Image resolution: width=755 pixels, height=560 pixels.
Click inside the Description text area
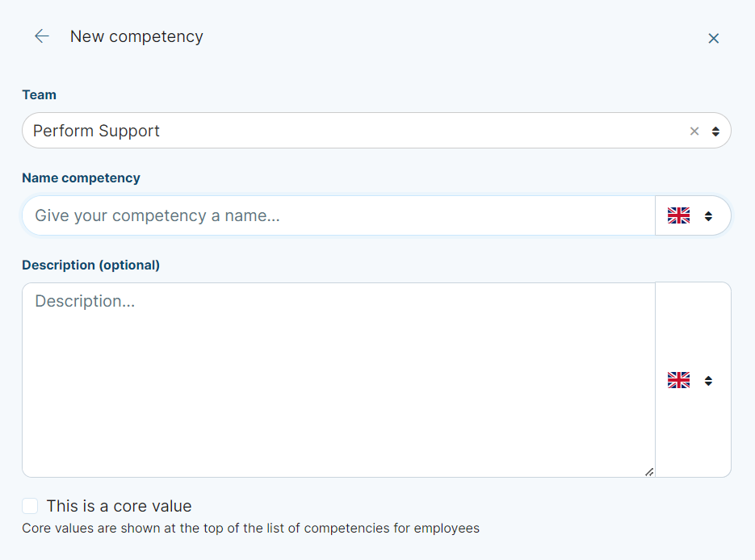338,379
